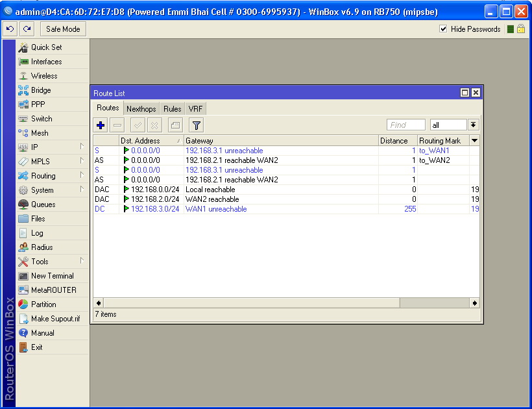Screen dimensions: 532x409
Task: Sort by Routing Mark column header
Action: [443, 140]
